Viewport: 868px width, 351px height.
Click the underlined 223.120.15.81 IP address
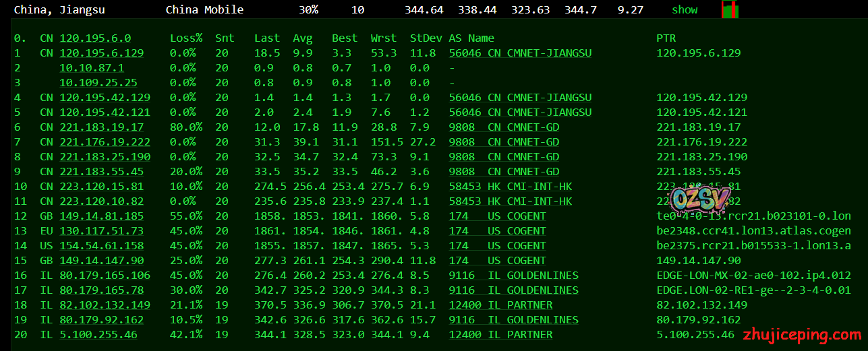coord(101,187)
